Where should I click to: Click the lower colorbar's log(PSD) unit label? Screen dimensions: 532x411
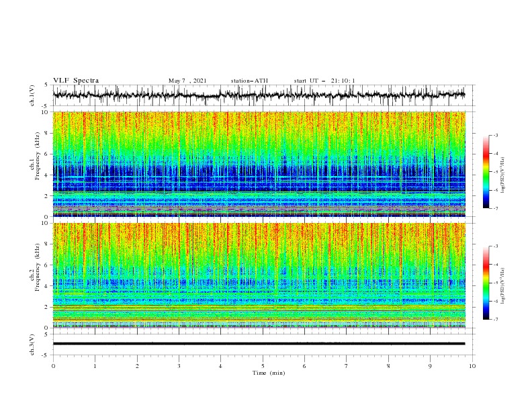coord(503,286)
